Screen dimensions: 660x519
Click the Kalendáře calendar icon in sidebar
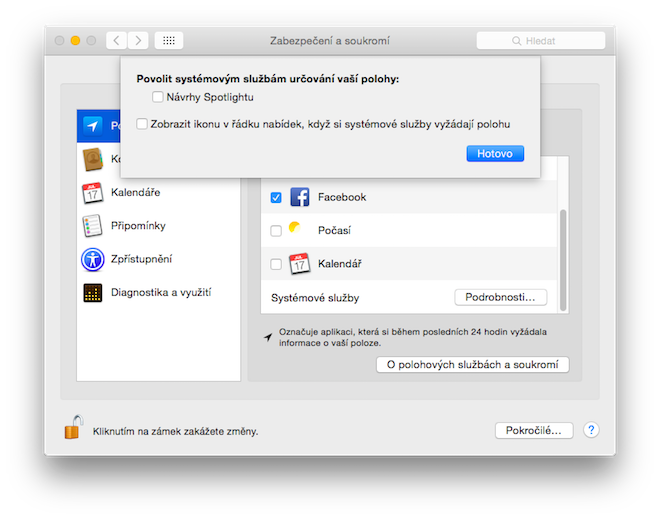(x=93, y=193)
